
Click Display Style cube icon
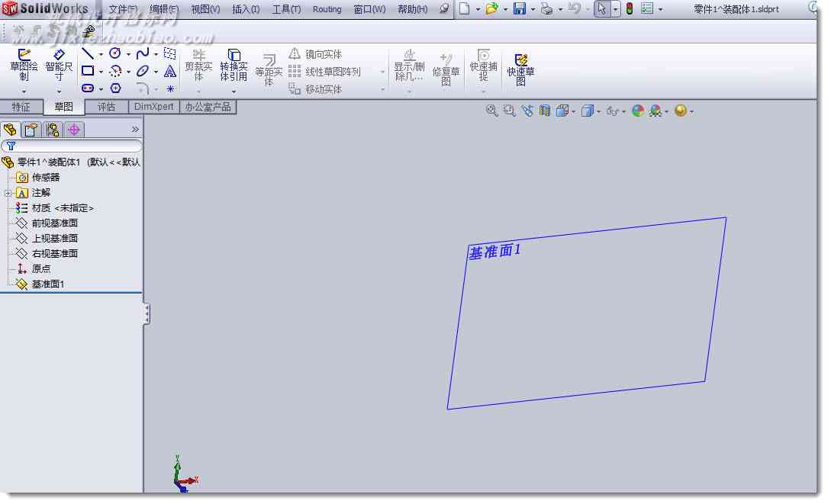click(587, 111)
